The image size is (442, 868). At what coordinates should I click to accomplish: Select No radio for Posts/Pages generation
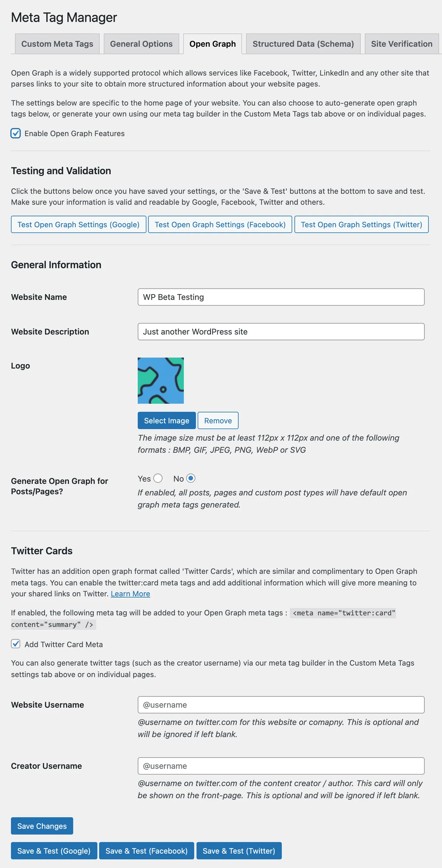(x=190, y=478)
